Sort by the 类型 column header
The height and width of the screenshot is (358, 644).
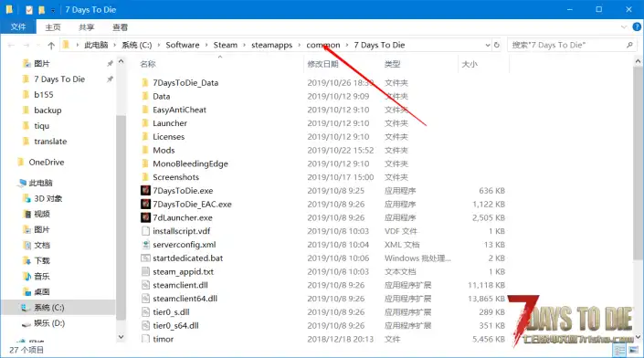pyautogui.click(x=392, y=64)
